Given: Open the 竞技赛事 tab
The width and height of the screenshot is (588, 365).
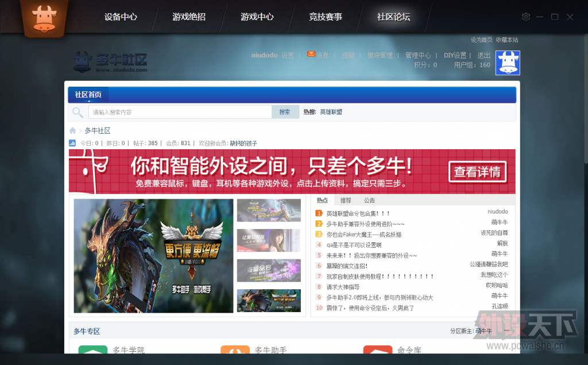Looking at the screenshot, I should (326, 17).
